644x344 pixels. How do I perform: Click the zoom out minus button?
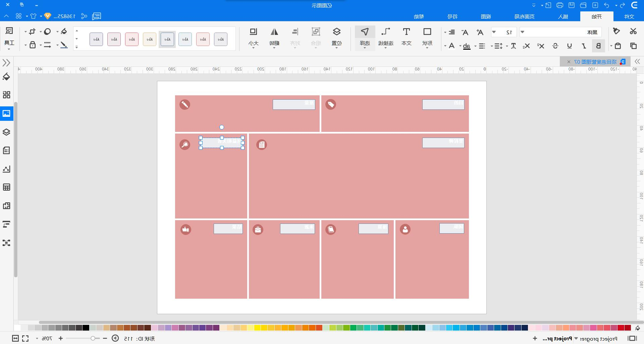click(105, 338)
